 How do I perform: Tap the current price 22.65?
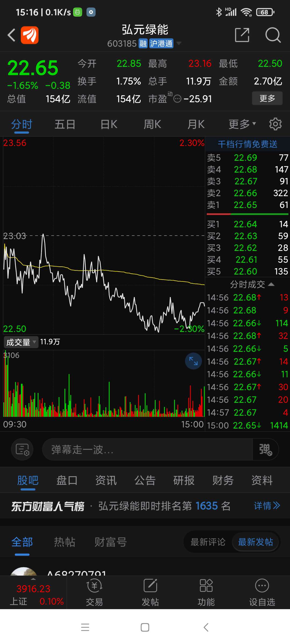click(x=33, y=68)
